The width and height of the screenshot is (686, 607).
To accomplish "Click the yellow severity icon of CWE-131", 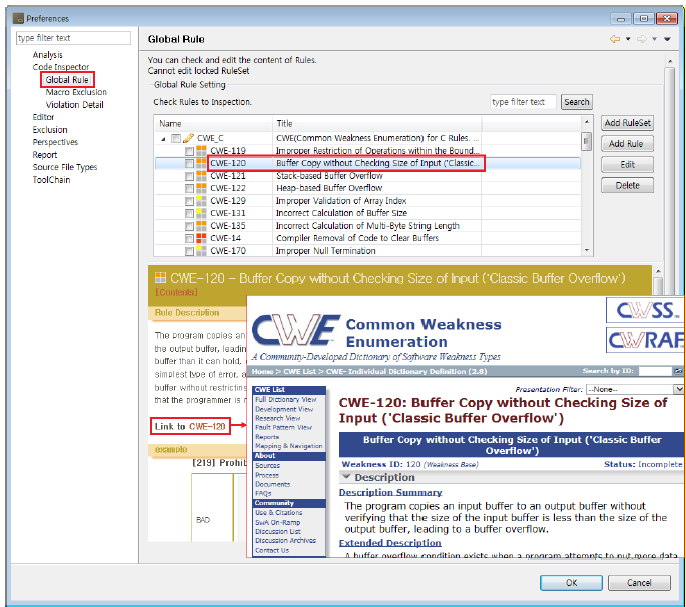I will click(x=201, y=213).
